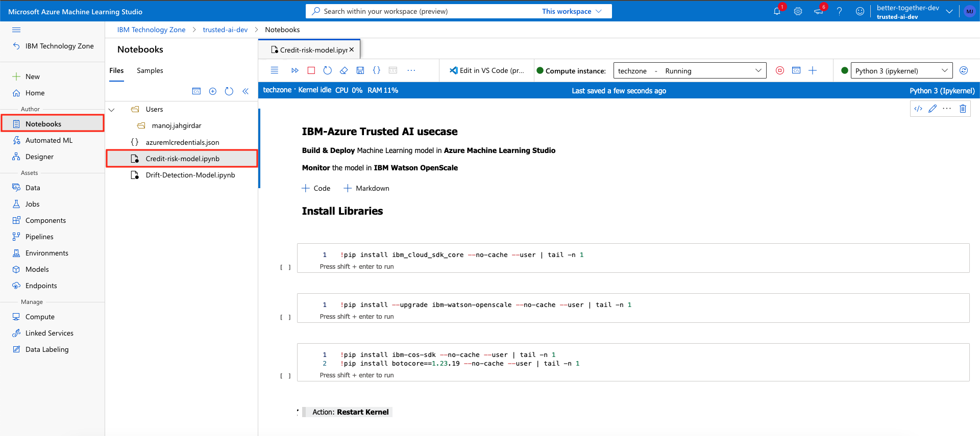The image size is (980, 436).
Task: Open the compute instance dropdown
Action: pyautogui.click(x=690, y=70)
